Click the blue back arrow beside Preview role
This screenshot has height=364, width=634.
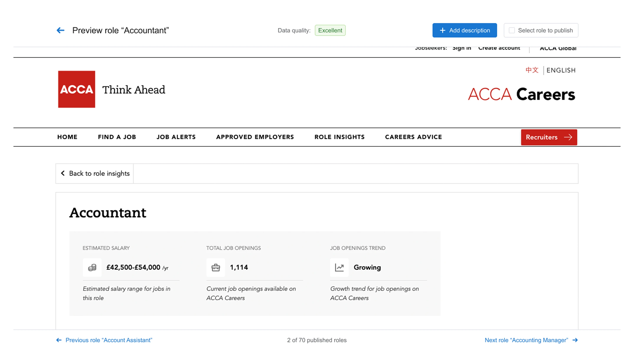[60, 31]
